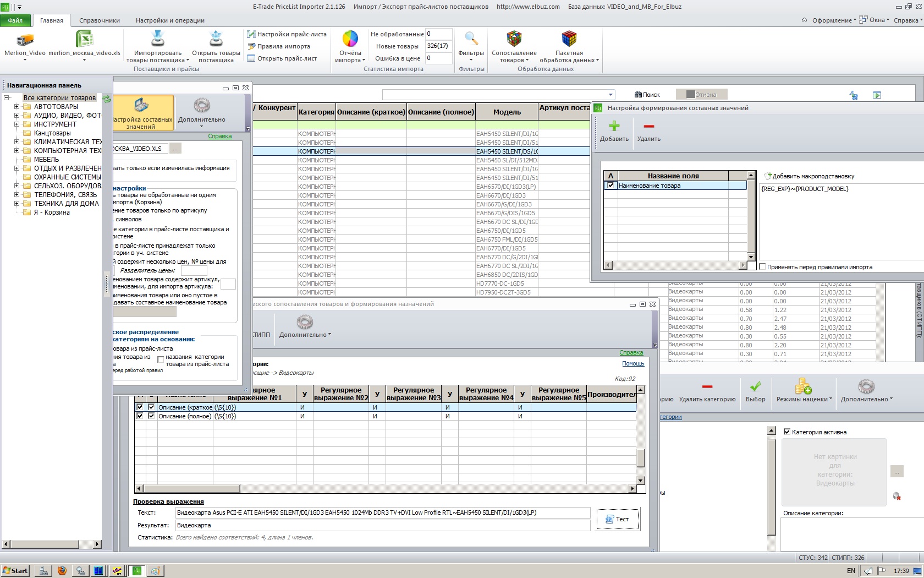Image resolution: width=924 pixels, height=578 pixels.
Task: Click the Открыть товары поставщика icon
Action: pyautogui.click(x=216, y=39)
